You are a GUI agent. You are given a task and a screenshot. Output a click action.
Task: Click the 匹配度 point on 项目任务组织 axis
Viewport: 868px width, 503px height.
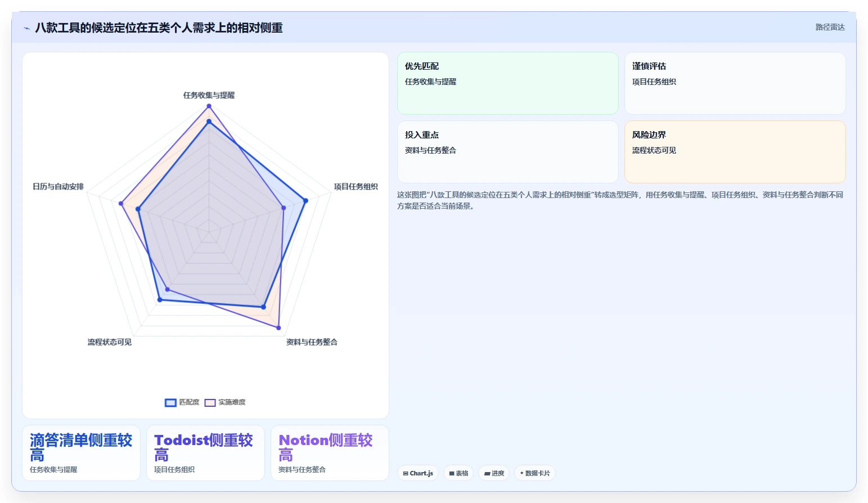point(305,200)
